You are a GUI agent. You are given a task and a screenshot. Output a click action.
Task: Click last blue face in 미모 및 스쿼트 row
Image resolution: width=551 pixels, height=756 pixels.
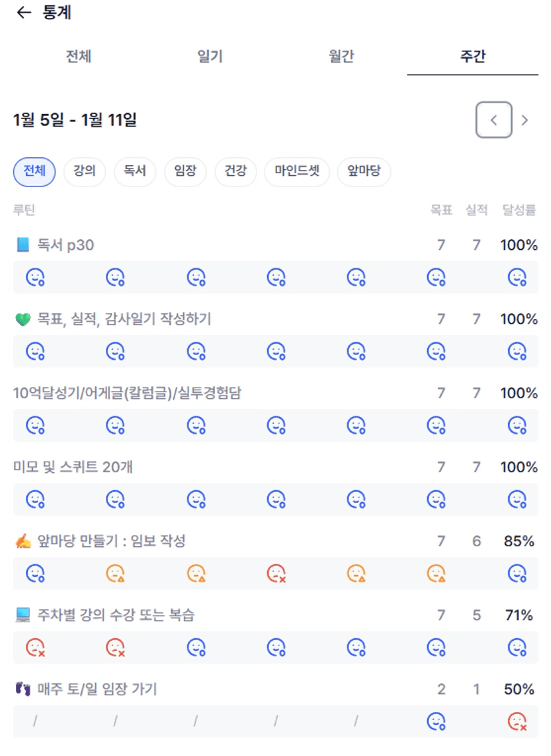click(x=517, y=499)
